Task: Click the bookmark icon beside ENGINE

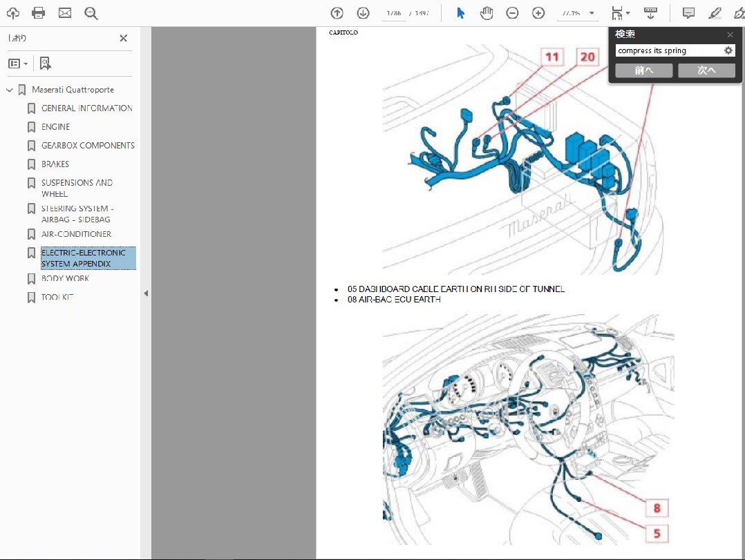Action: 31,127
